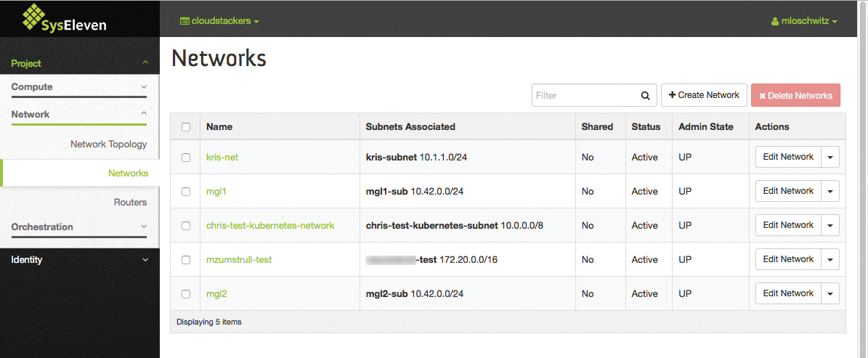Expand the Compute sidebar section
Viewport: 868px width, 358px height.
point(78,87)
